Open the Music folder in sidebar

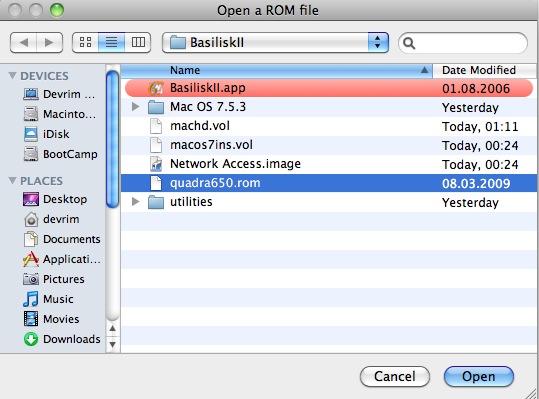(x=48, y=299)
